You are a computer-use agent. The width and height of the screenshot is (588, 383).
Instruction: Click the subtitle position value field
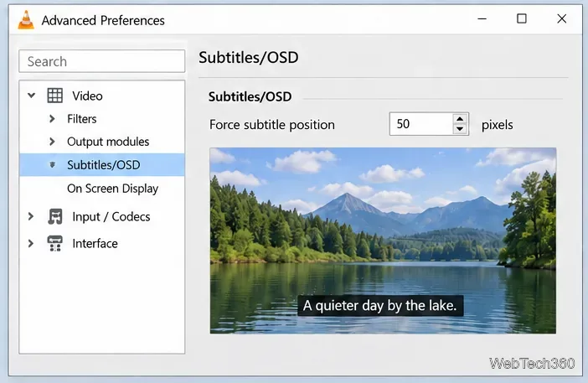coord(421,124)
